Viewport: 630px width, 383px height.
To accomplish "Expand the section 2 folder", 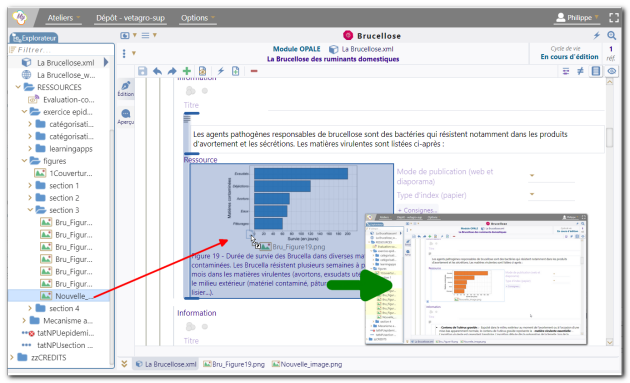I will [30, 198].
